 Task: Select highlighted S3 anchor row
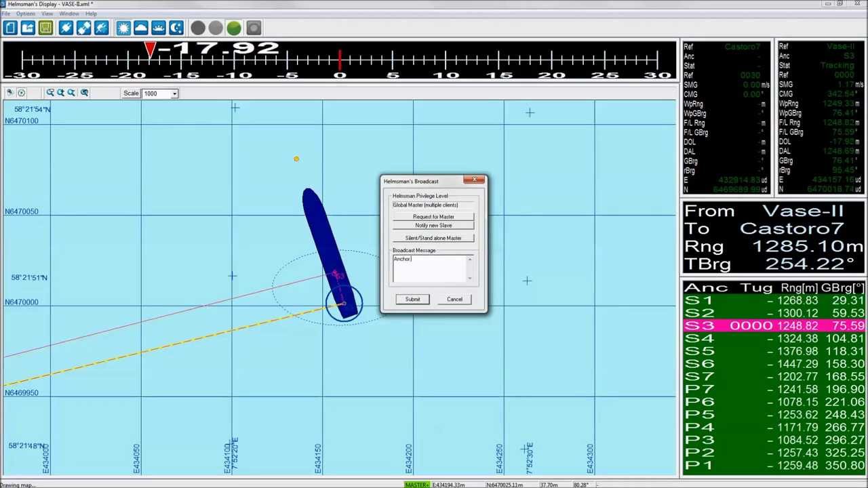pos(774,326)
